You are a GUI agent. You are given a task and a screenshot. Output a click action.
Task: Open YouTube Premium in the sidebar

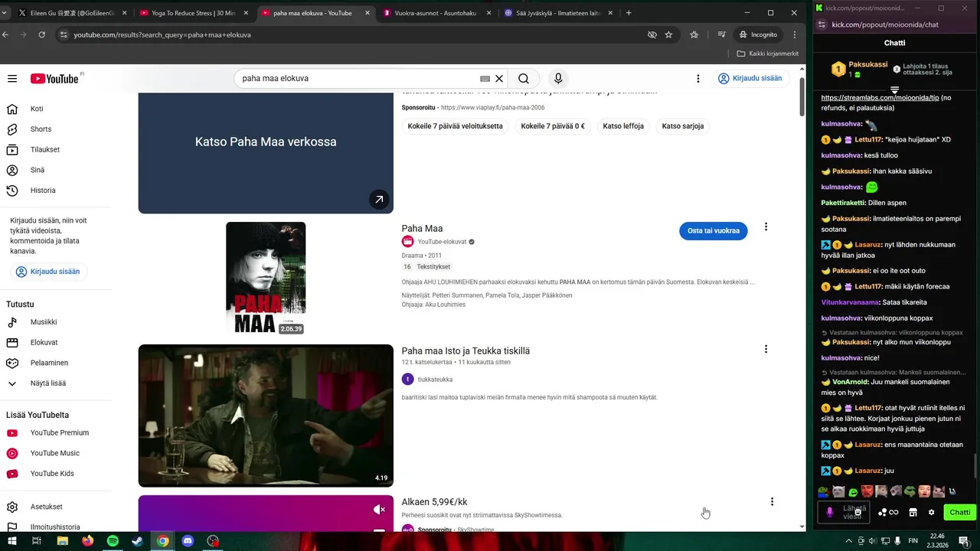(55, 433)
